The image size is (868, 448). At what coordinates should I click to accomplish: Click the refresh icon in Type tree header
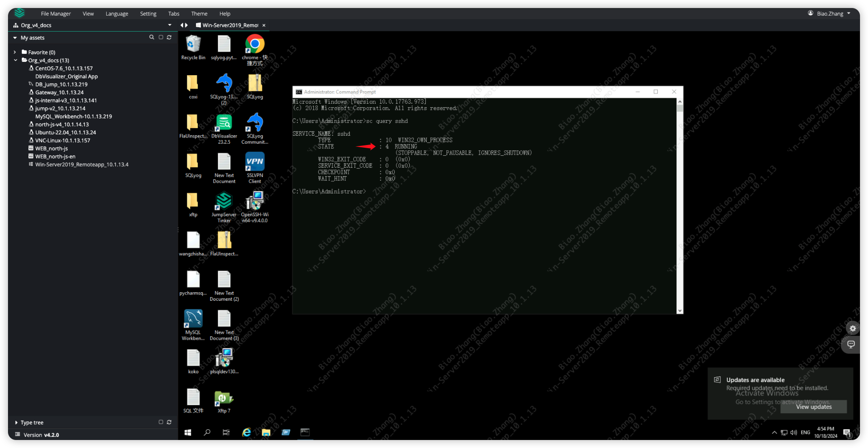tap(169, 422)
